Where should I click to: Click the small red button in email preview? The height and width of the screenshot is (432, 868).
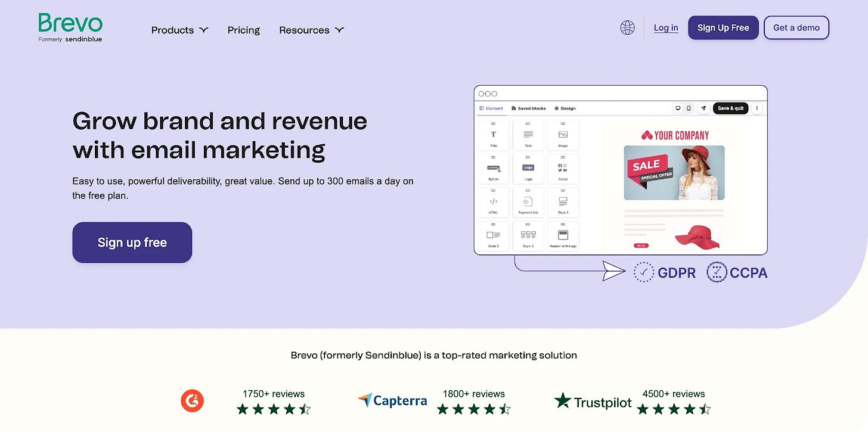(641, 245)
